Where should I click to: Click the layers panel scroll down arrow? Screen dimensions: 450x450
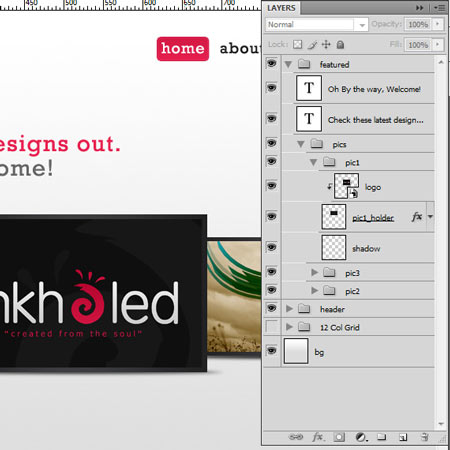[x=441, y=424]
